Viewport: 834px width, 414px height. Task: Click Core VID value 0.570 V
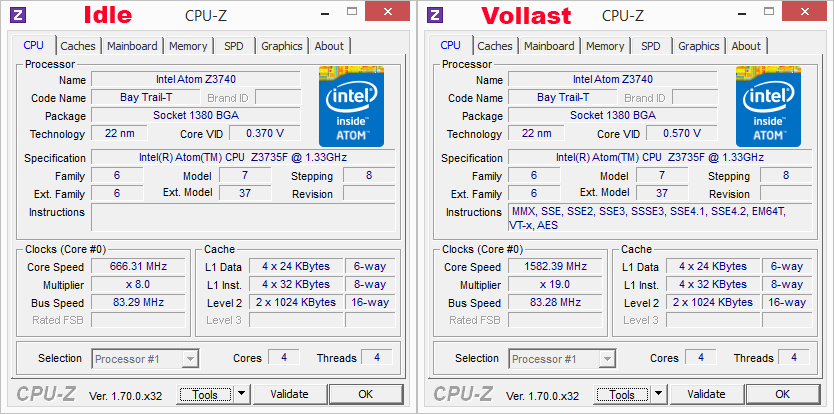click(x=682, y=133)
